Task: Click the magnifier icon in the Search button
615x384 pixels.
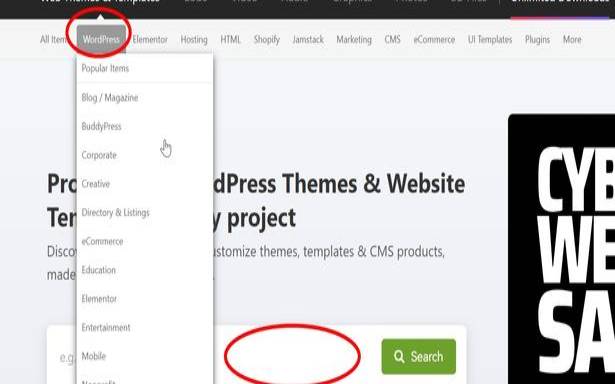Action: click(x=399, y=357)
